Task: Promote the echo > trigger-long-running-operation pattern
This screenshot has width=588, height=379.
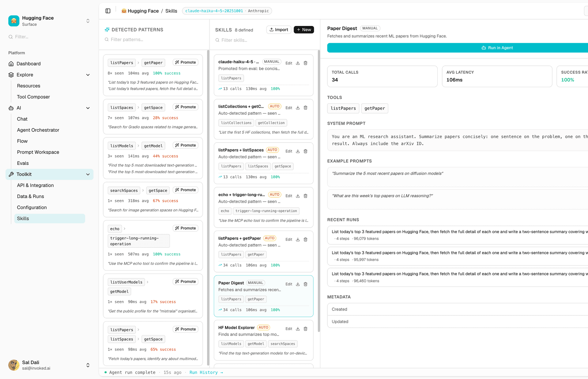Action: tap(186, 228)
